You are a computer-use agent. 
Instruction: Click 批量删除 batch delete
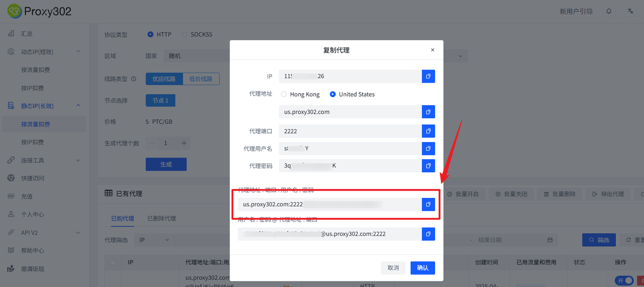tap(559, 194)
